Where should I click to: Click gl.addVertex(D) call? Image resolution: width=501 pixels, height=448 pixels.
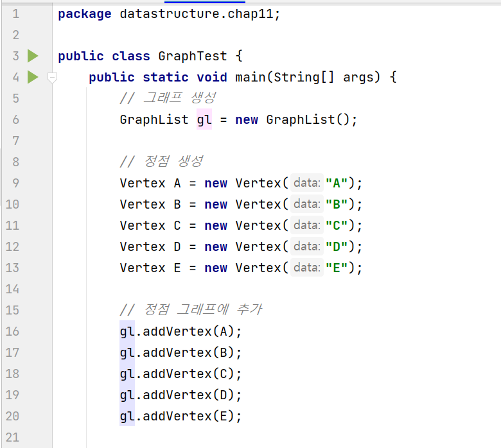tap(180, 395)
